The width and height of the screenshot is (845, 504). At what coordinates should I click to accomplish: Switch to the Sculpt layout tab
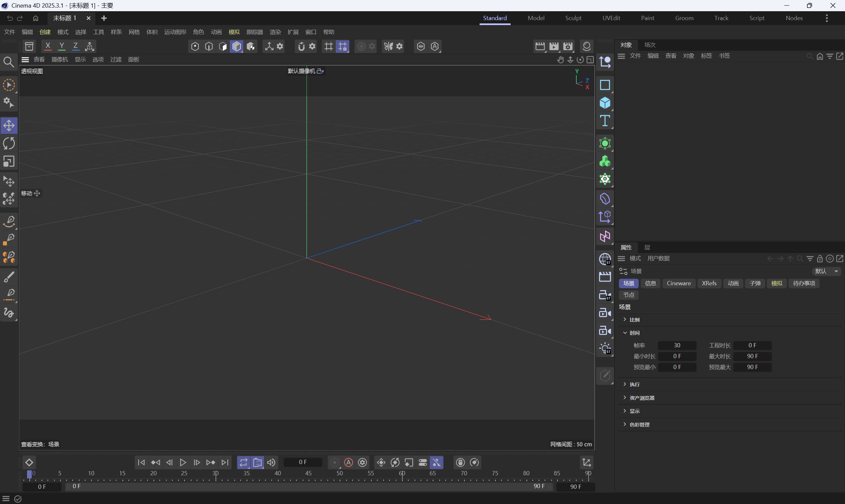pyautogui.click(x=573, y=18)
